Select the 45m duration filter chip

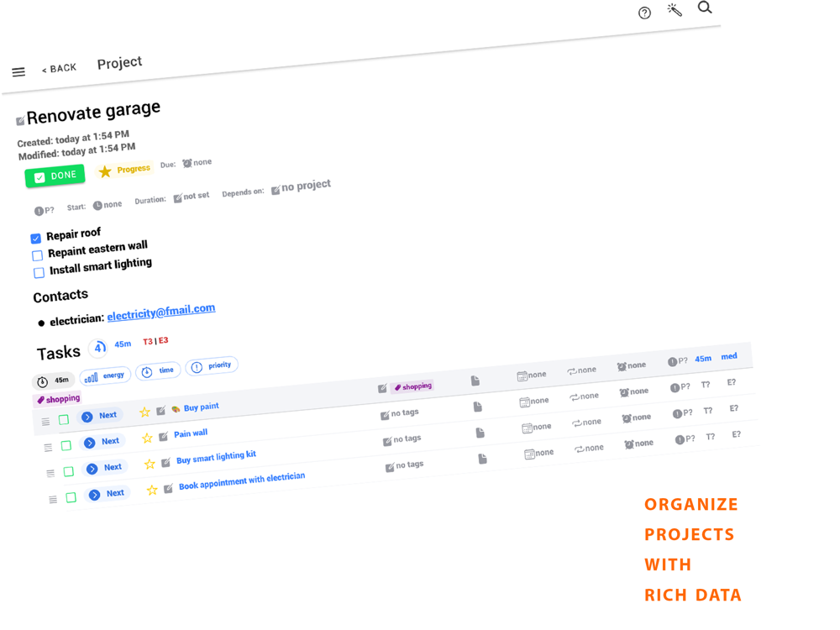[x=54, y=381]
